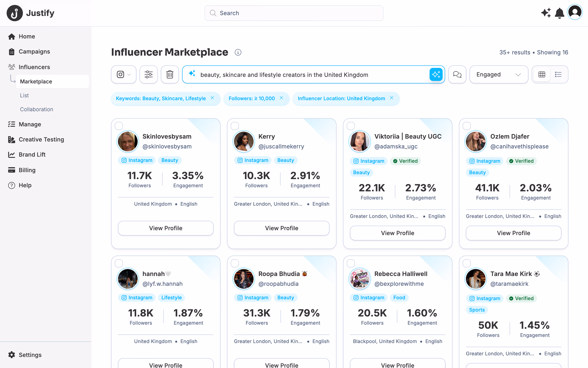Click the Justify logo icon
This screenshot has height=368, width=588.
[14, 13]
